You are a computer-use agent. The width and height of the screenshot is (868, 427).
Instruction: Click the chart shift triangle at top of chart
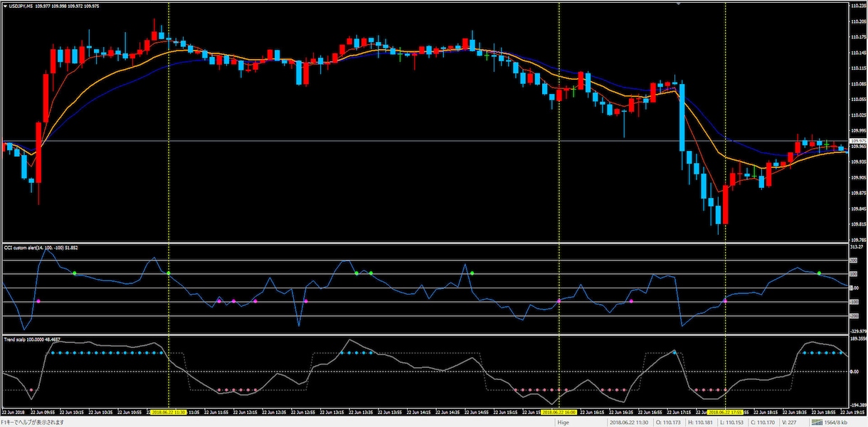tap(679, 4)
